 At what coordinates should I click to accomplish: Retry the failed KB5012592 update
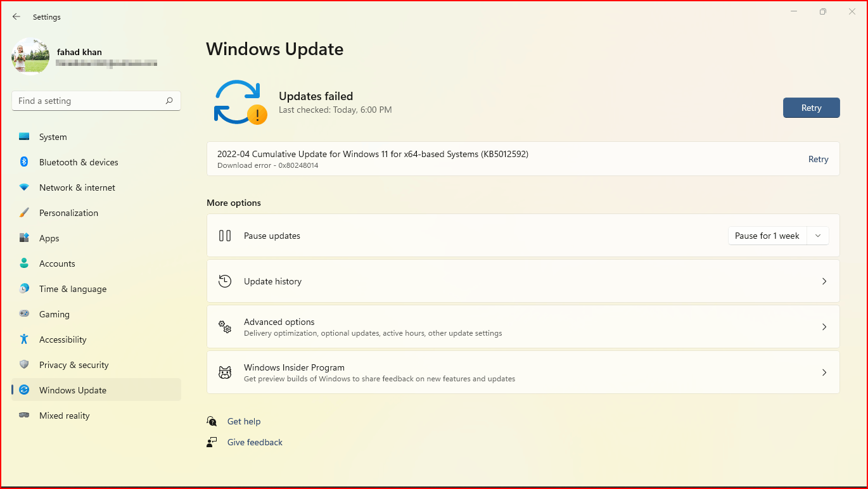pos(818,159)
